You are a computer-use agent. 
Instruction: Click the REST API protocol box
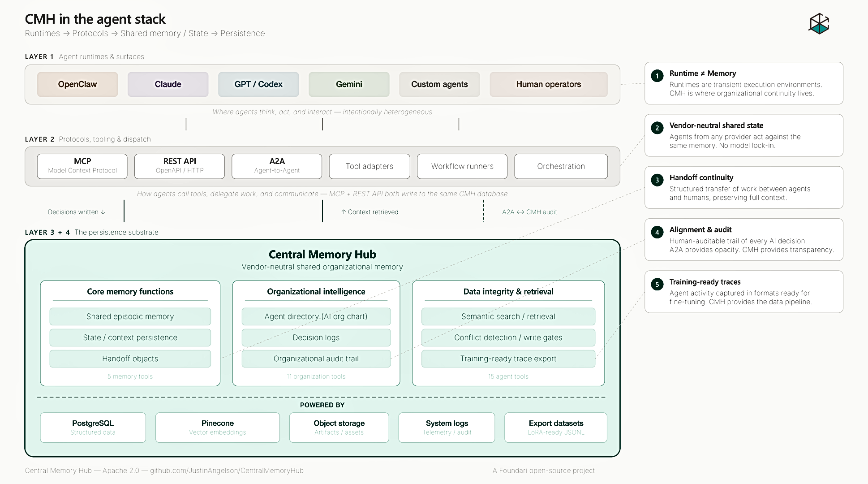[180, 166]
